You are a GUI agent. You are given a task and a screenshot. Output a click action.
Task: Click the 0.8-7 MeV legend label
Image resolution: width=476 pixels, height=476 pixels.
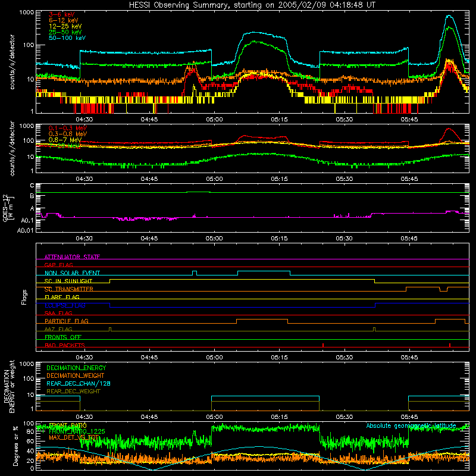pos(65,140)
